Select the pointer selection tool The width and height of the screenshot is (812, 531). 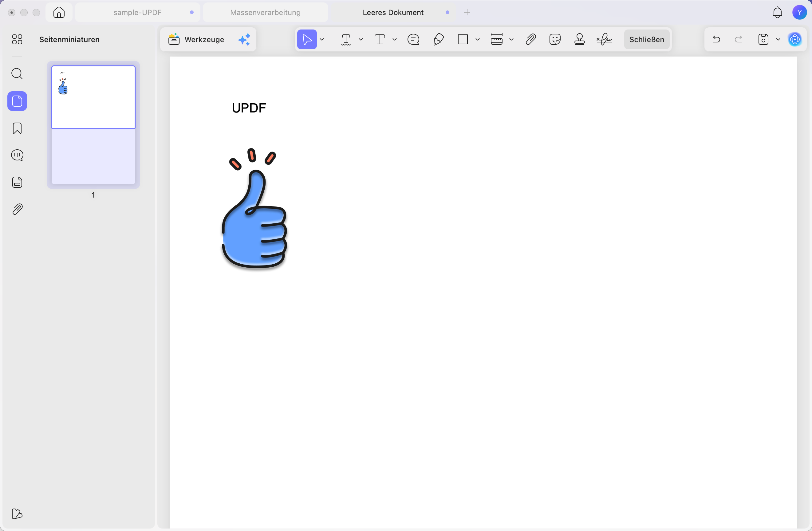pyautogui.click(x=307, y=40)
